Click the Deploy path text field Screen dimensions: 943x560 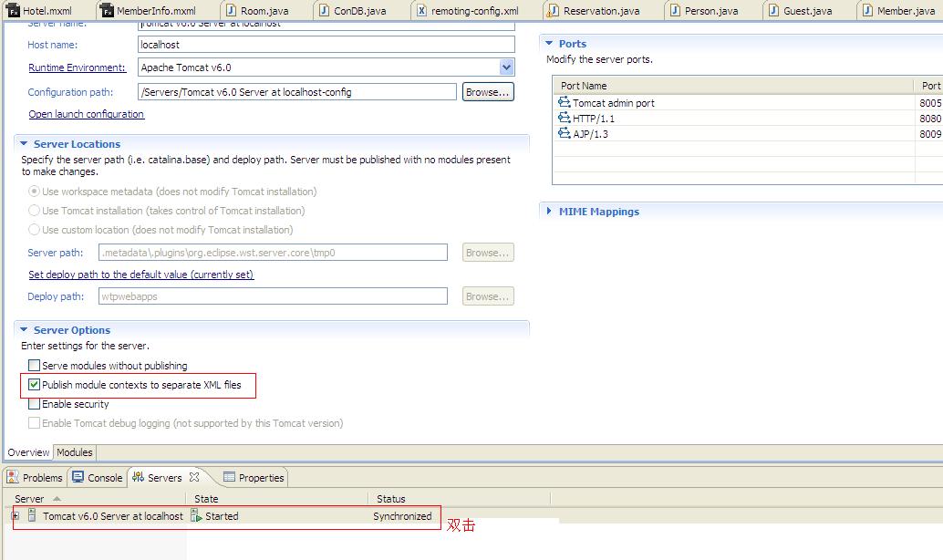click(x=273, y=296)
